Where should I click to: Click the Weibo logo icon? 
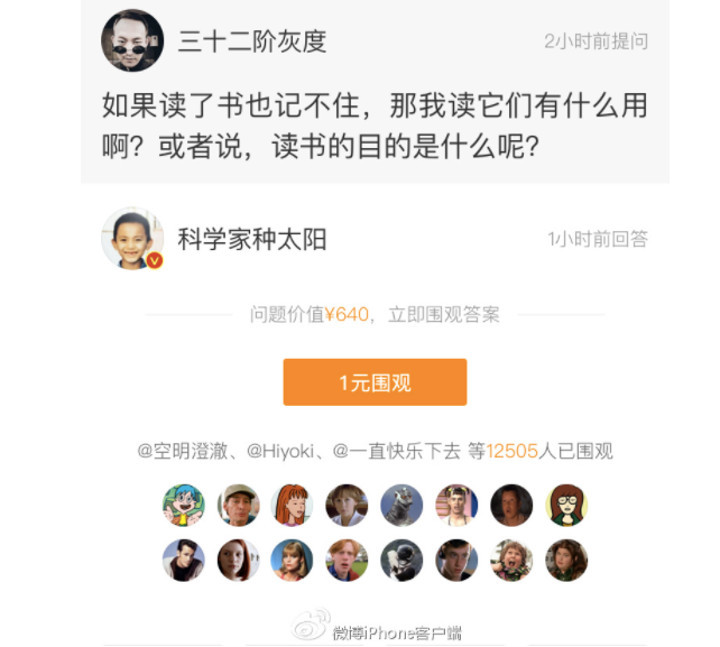[x=311, y=625]
